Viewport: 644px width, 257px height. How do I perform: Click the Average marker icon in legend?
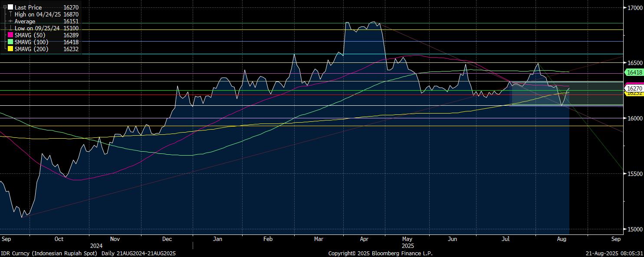10,21
